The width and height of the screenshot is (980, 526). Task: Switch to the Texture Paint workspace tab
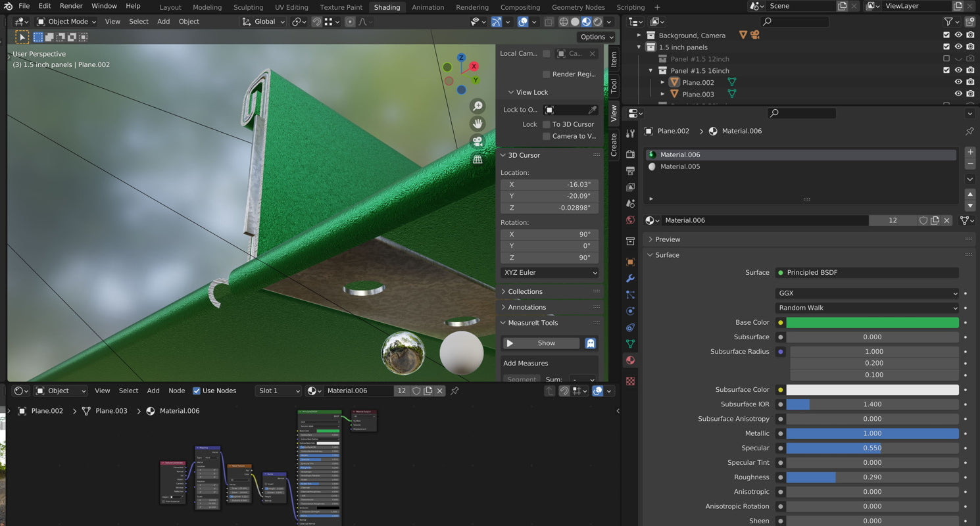point(341,7)
